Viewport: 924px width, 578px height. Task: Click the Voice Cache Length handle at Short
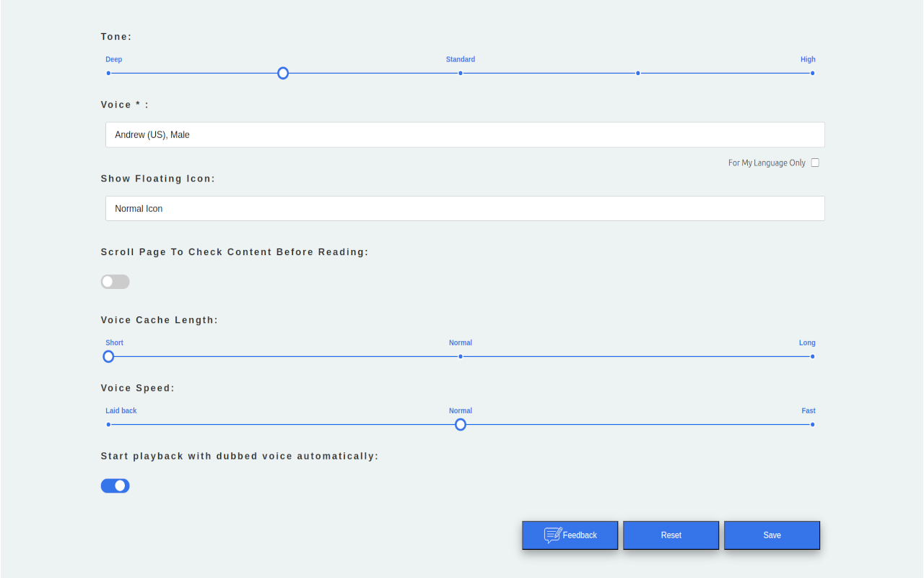(x=108, y=356)
